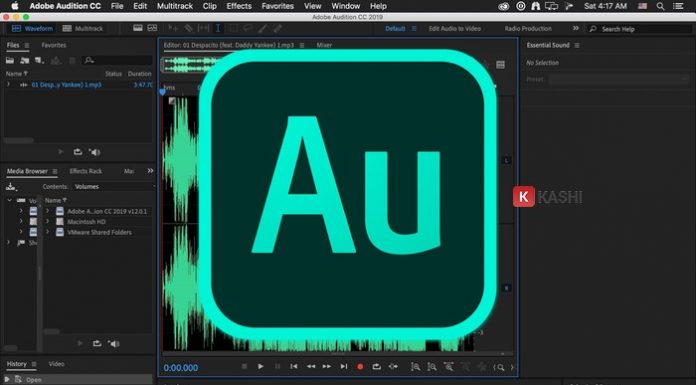Expand the Macintosh HD volume

(47, 221)
